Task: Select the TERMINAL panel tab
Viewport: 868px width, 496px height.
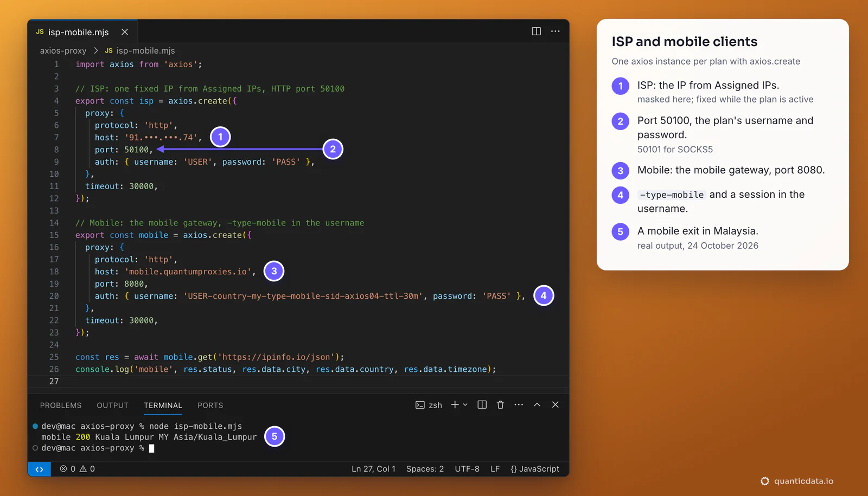Action: coord(163,405)
